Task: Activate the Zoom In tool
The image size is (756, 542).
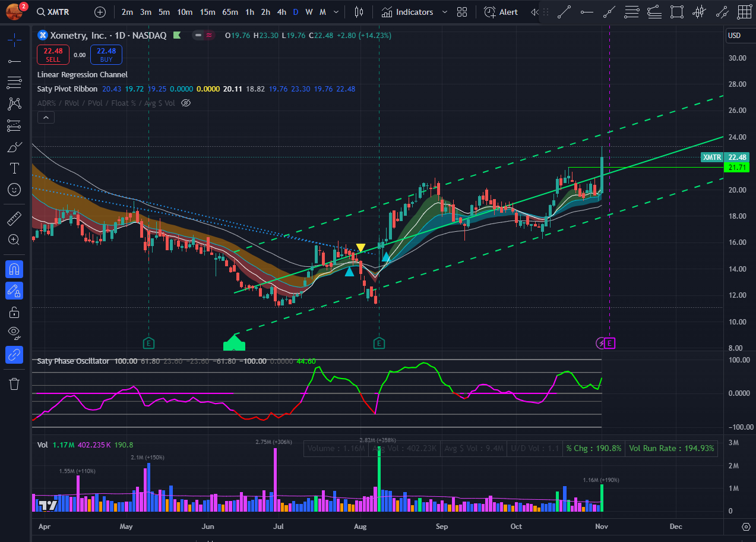Action: pyautogui.click(x=14, y=240)
